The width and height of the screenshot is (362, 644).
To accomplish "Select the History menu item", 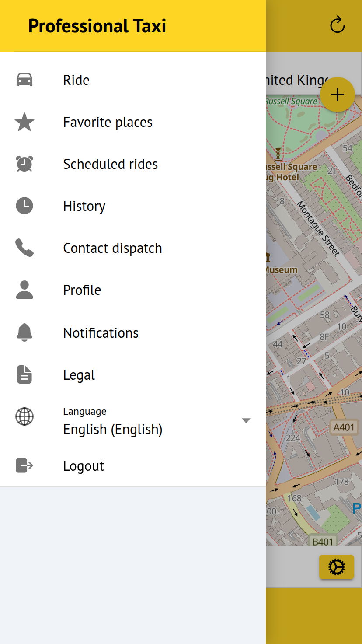I will tap(84, 206).
